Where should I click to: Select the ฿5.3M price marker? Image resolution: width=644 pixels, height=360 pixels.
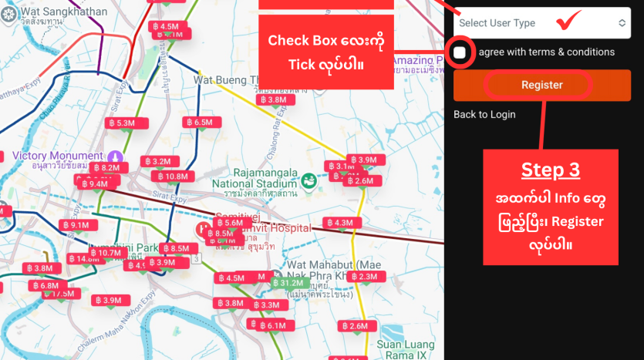tap(126, 123)
